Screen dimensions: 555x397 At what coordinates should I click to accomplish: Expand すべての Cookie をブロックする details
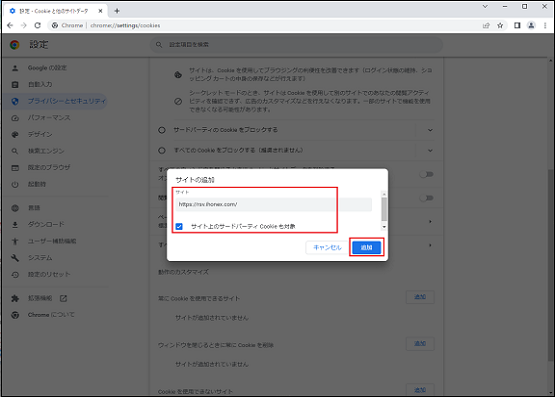(x=430, y=151)
